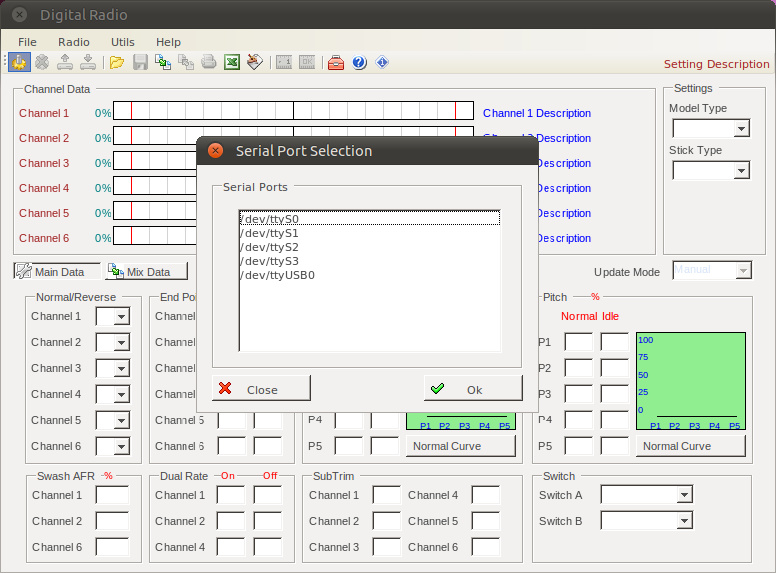This screenshot has width=776, height=573.
Task: Confirm the port with the Ok button
Action: point(473,388)
